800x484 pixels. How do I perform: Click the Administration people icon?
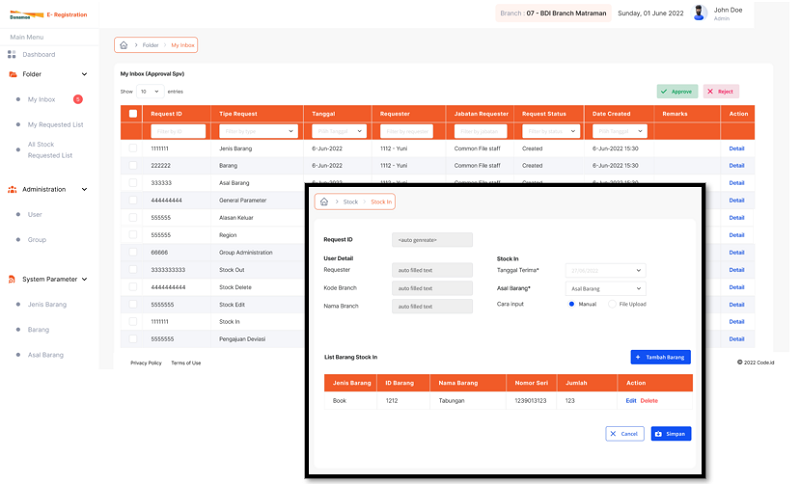point(12,189)
